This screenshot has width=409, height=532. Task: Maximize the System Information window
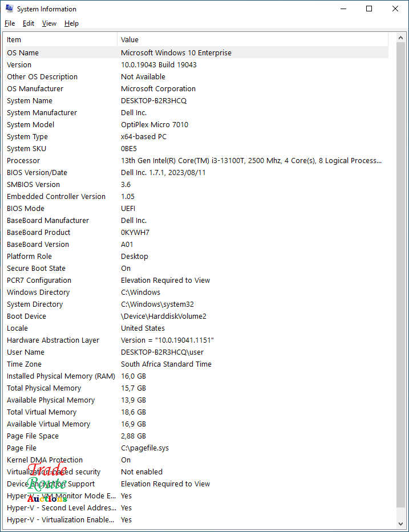coord(369,9)
